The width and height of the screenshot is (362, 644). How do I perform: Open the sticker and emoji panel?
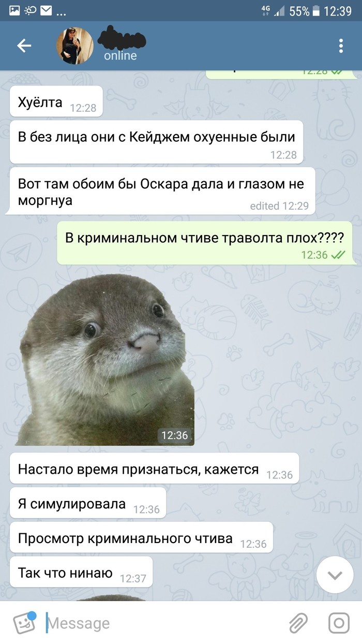coord(24,623)
